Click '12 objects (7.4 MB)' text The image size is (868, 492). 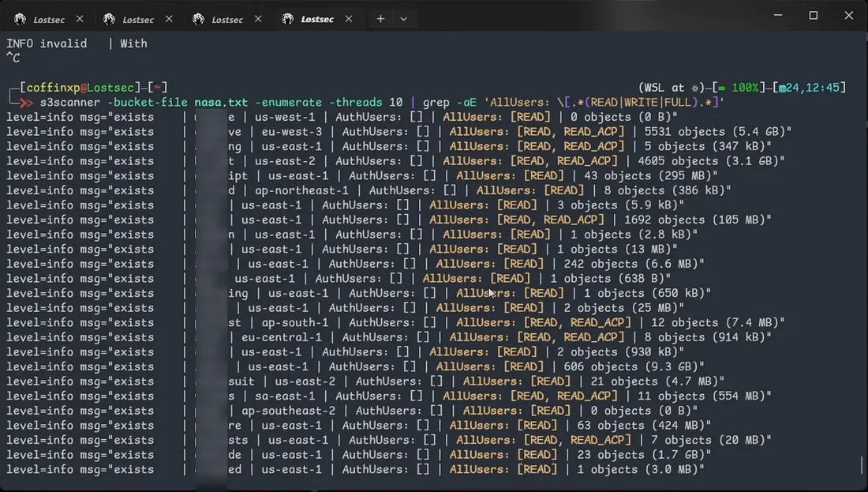click(715, 322)
